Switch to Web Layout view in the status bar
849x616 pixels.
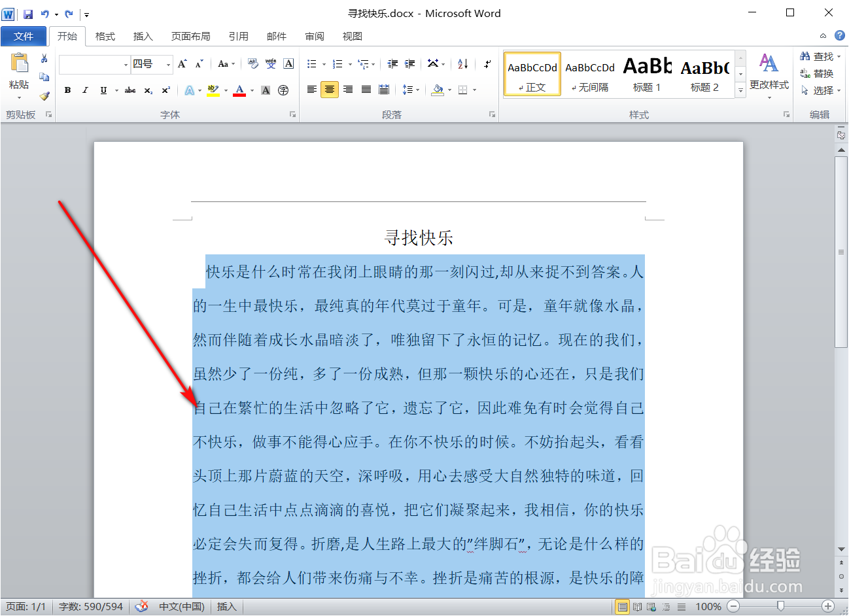pyautogui.click(x=650, y=607)
